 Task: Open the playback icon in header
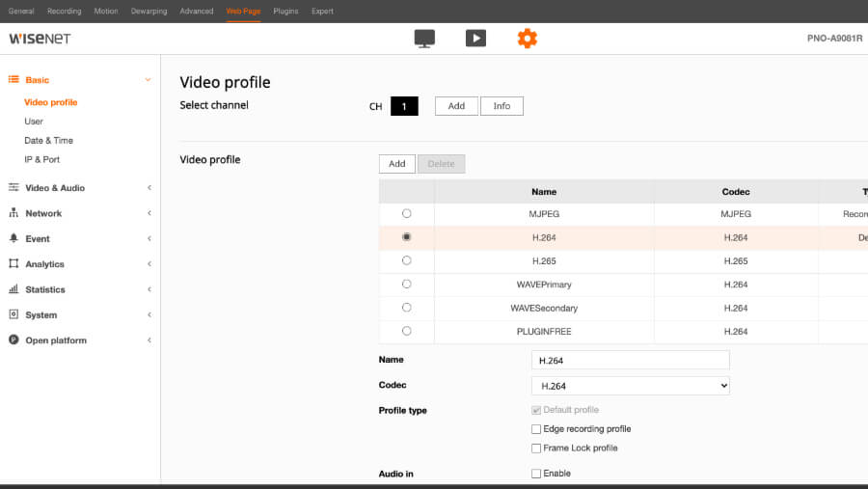(x=475, y=39)
